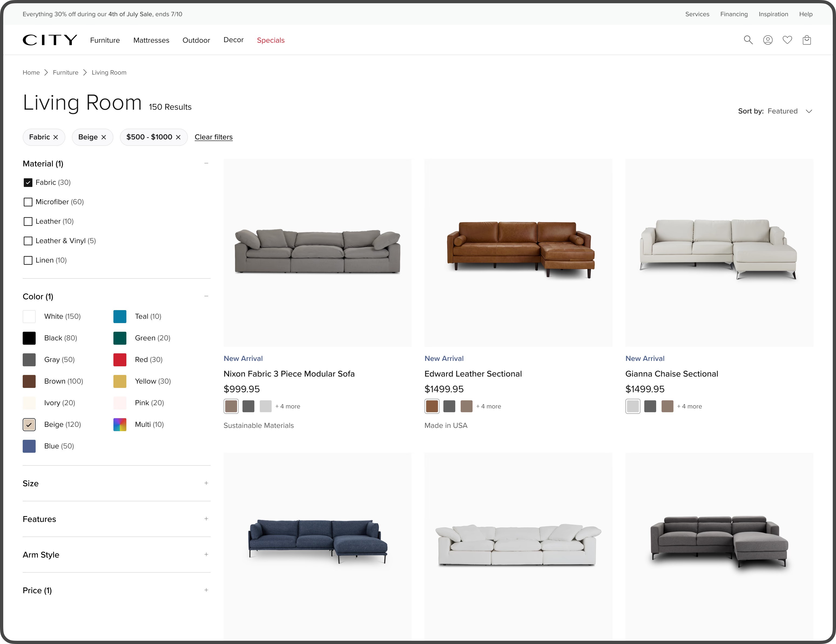
Task: Click the Clear filters link
Action: (214, 137)
